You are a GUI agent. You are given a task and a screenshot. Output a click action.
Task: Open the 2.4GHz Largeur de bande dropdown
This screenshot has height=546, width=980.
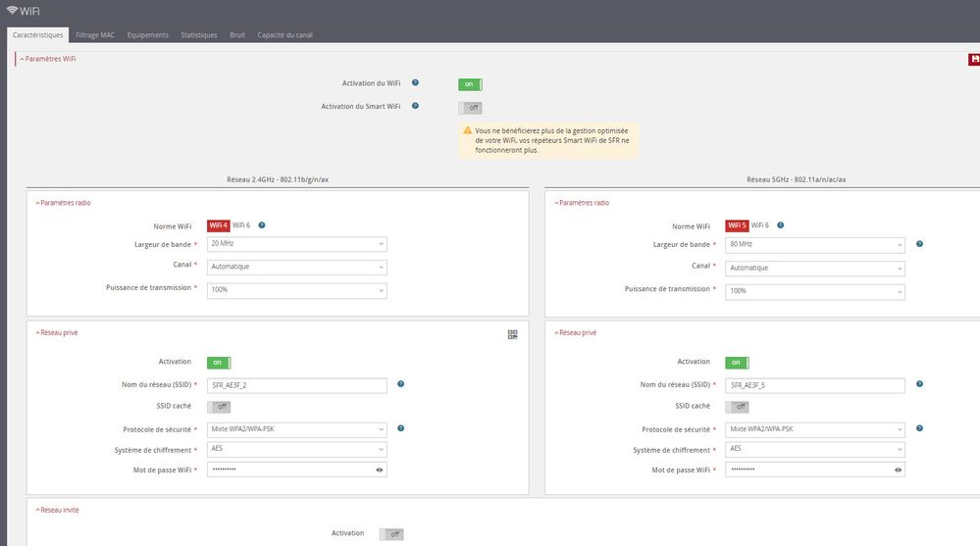[297, 244]
